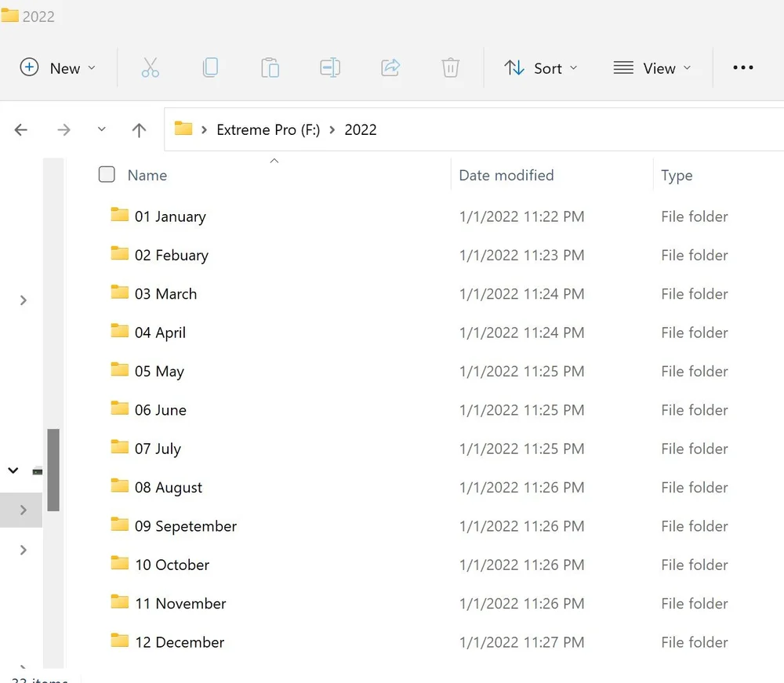Click the Back navigation arrow
The image size is (784, 683).
[x=20, y=129]
